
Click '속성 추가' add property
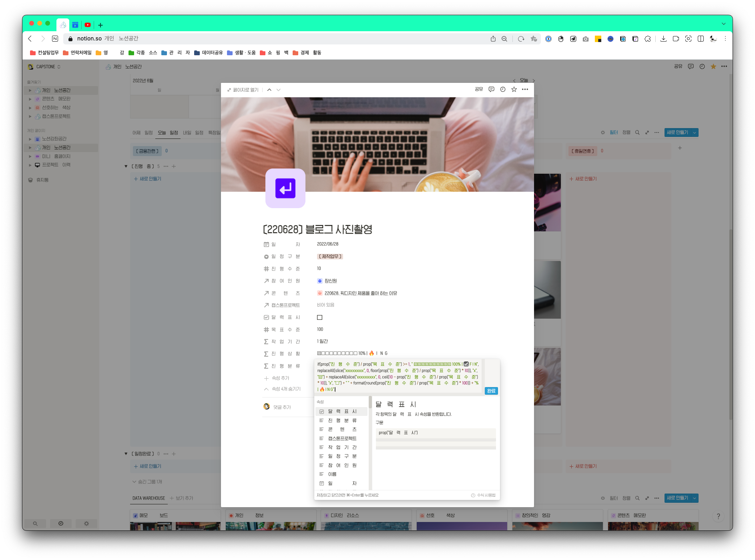[277, 378]
